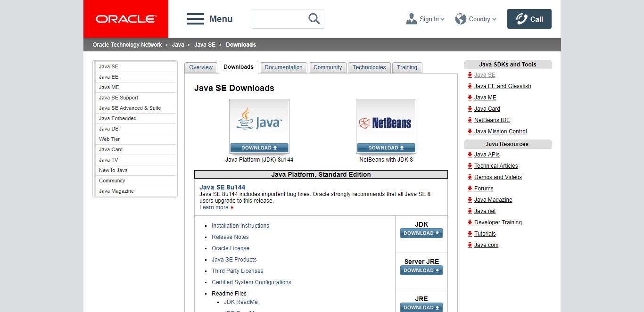Click red download arrow beside Java EE and Glassfish
This screenshot has height=312, width=644.
(x=470, y=86)
